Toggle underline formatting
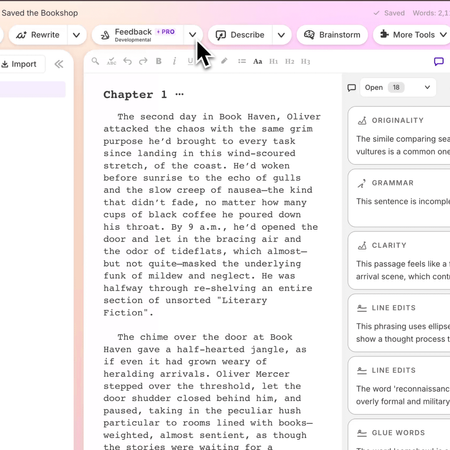This screenshot has height=450, width=450. 190,61
